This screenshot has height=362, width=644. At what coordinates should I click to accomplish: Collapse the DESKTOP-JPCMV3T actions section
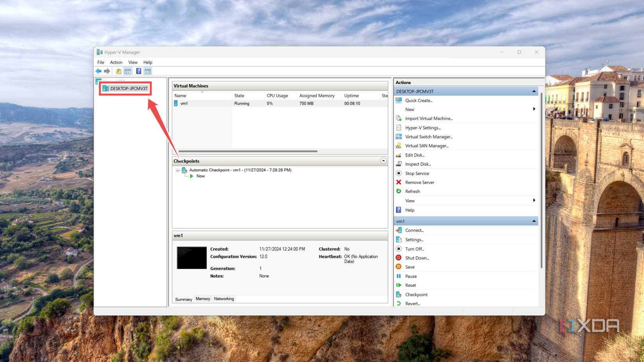click(534, 91)
